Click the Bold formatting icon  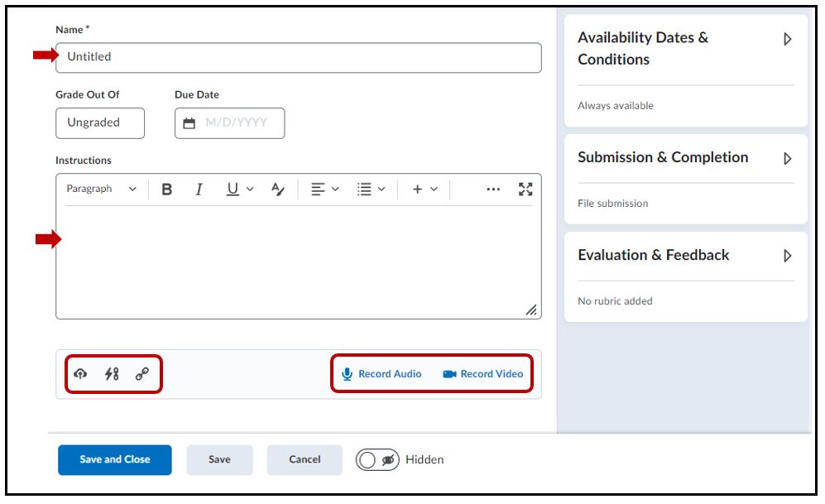(x=167, y=190)
